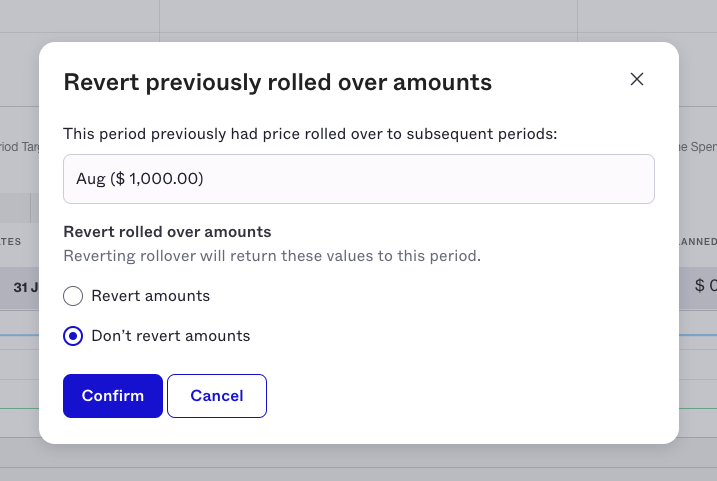Click the partially hidden 'ANNED' column header
This screenshot has width=717, height=481.
click(698, 241)
